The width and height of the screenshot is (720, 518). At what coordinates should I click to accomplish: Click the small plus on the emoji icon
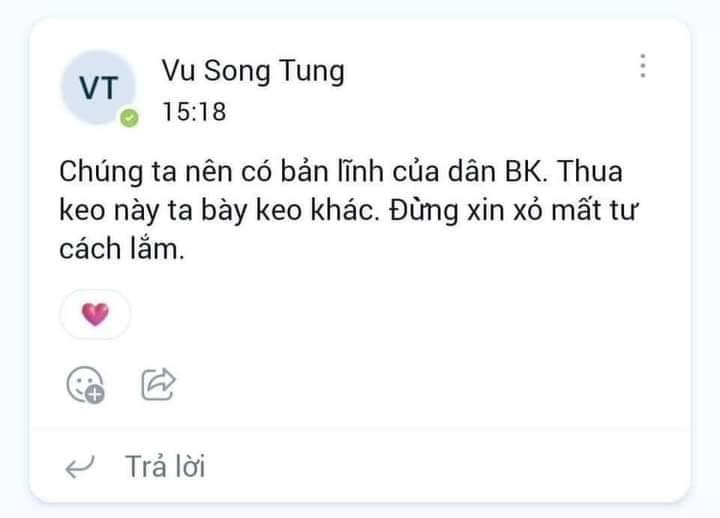[x=96, y=394]
